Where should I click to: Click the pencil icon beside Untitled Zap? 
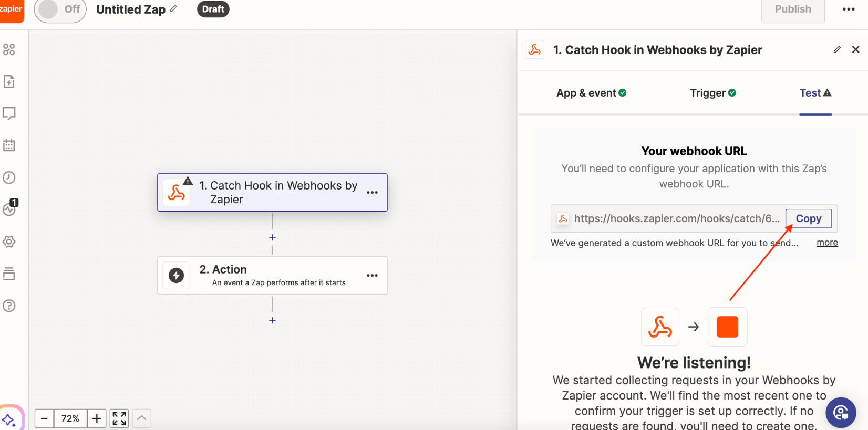(x=174, y=9)
